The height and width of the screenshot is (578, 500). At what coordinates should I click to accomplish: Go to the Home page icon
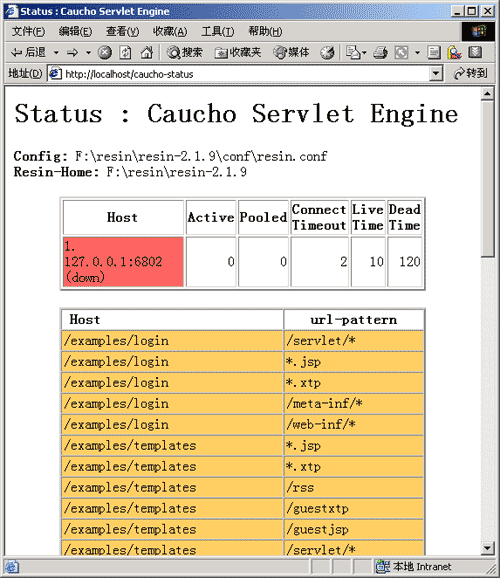click(x=147, y=53)
